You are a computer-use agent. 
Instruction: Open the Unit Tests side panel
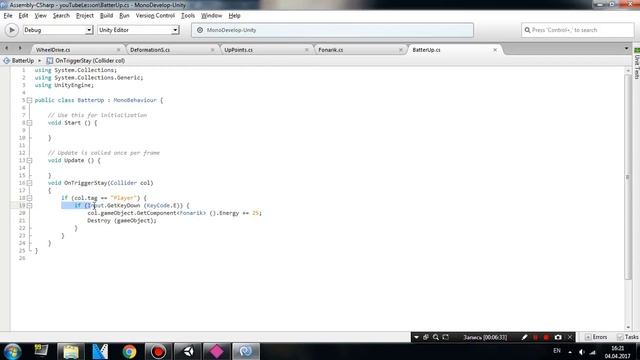coord(636,63)
